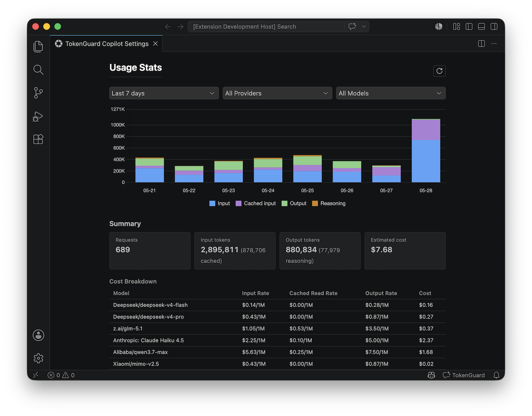Viewport: 532px width, 416px height.
Task: Open the Last 7 days dropdown
Action: click(164, 93)
